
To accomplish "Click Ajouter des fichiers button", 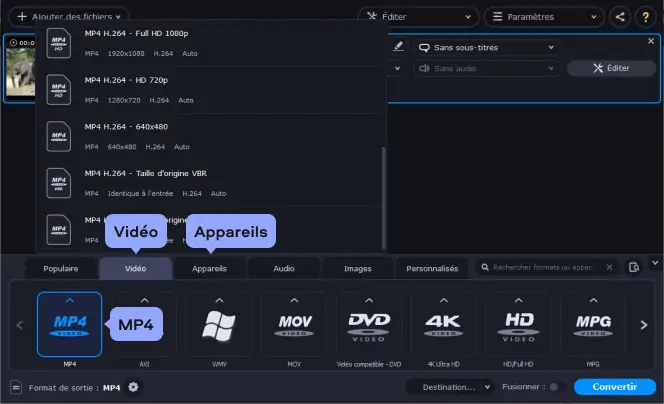I will (x=69, y=17).
